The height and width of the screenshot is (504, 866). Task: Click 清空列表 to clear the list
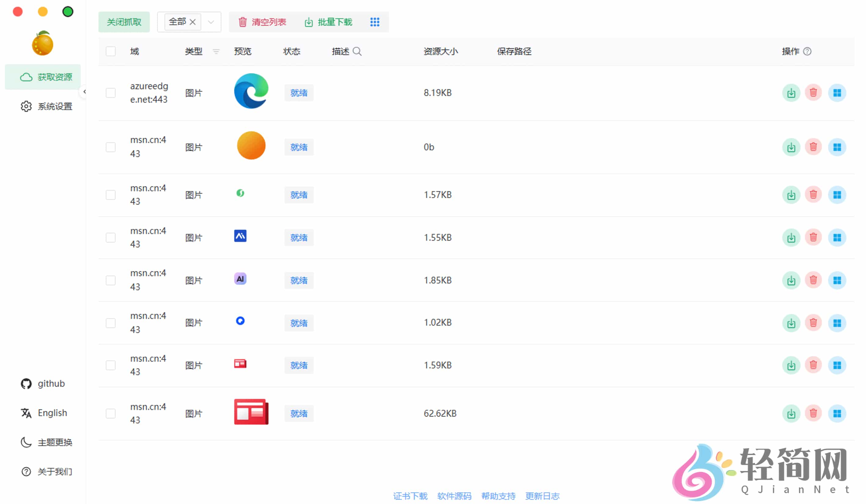261,22
